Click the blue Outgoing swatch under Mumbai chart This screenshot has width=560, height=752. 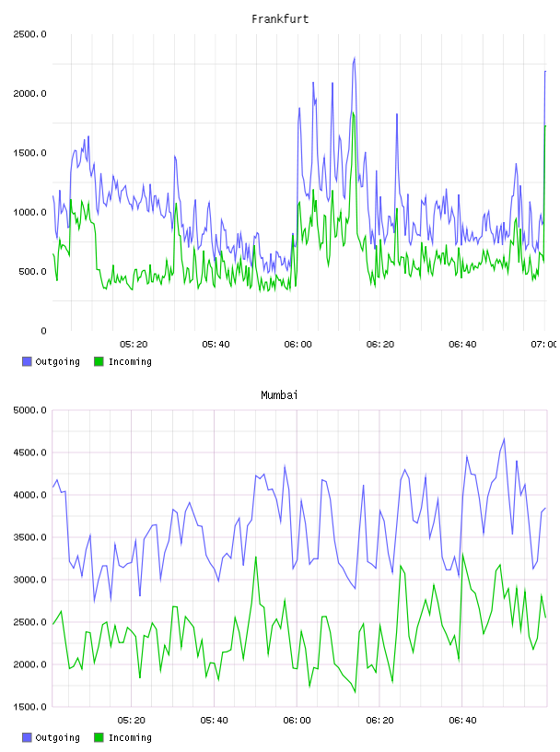(27, 737)
